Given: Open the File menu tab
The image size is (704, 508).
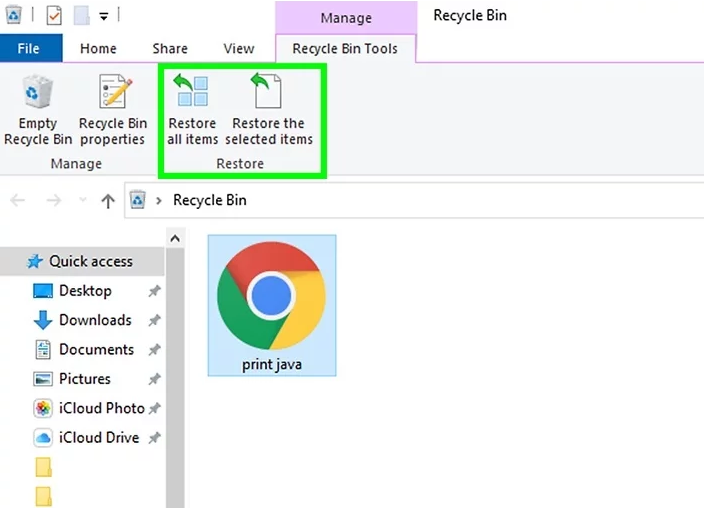Looking at the screenshot, I should point(29,48).
